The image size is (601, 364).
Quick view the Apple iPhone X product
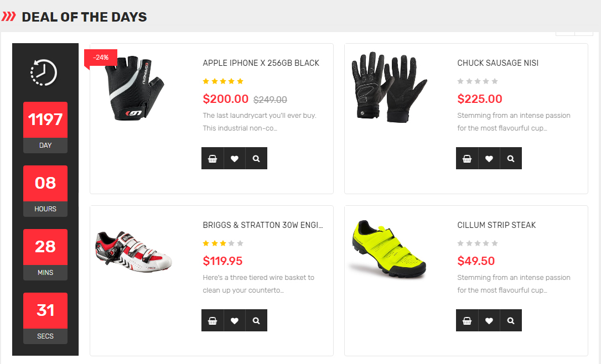pos(256,158)
